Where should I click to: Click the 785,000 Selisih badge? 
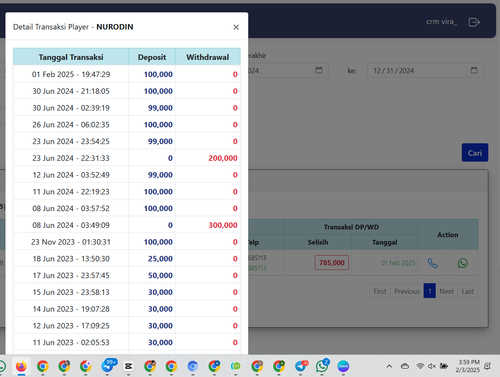pyautogui.click(x=332, y=263)
